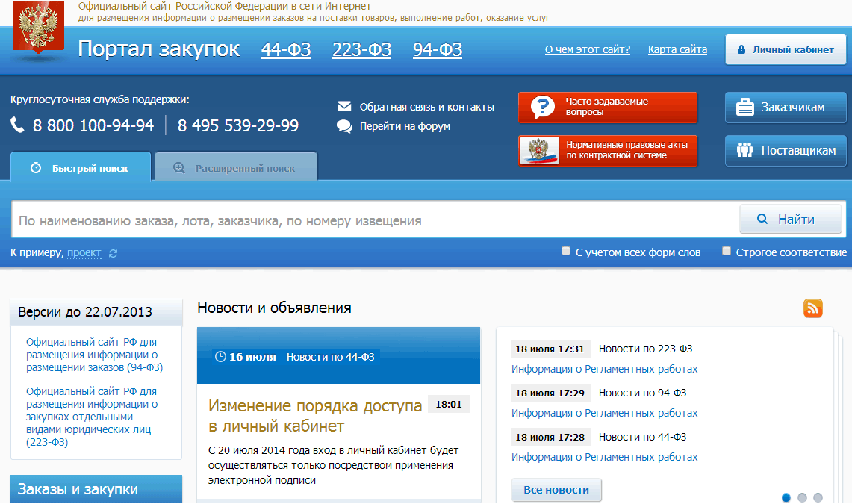Click the 'Все новости' button
Image resolution: width=852 pixels, height=504 pixels.
(x=556, y=490)
